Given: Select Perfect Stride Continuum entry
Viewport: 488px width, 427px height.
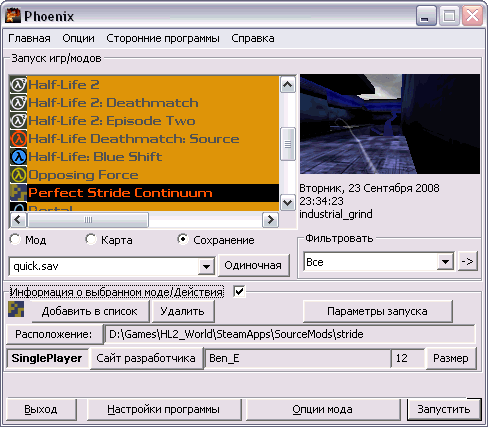Looking at the screenshot, I should pyautogui.click(x=144, y=193).
